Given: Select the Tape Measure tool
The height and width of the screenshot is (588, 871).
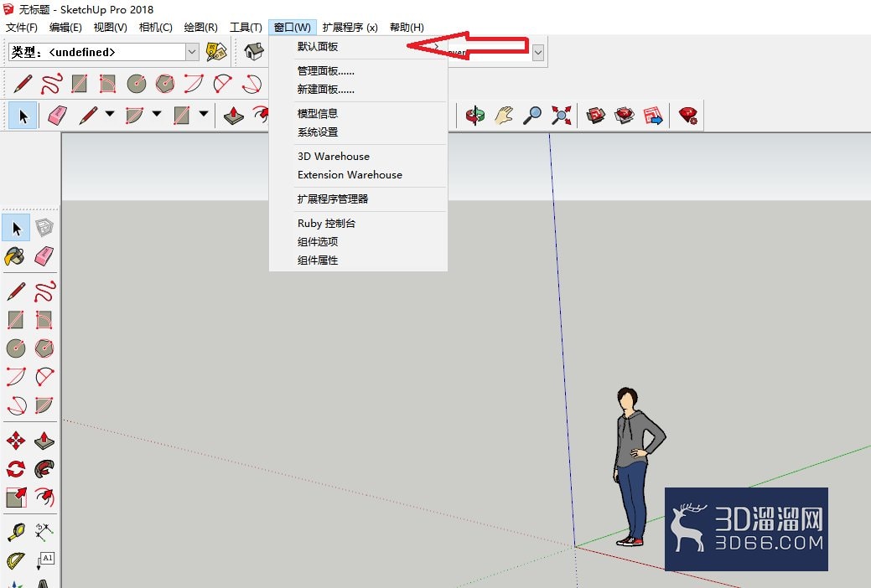Looking at the screenshot, I should click(16, 533).
